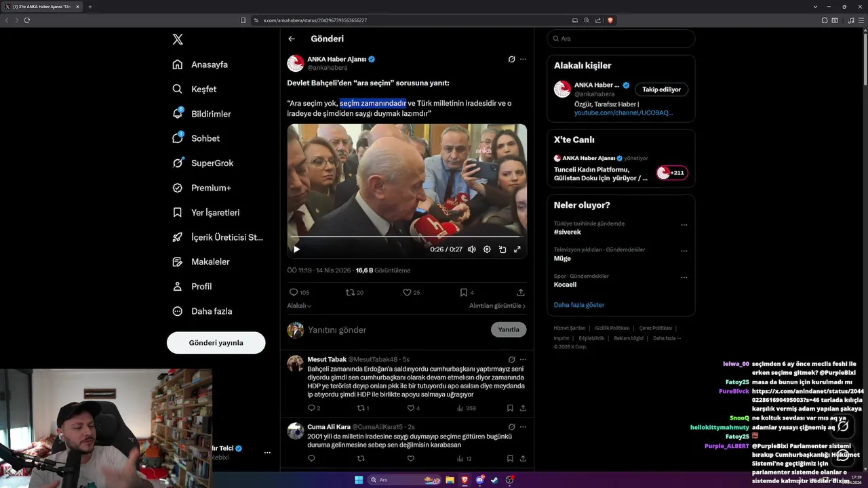Open the youtube.com channel link
868x488 pixels.
click(623, 113)
